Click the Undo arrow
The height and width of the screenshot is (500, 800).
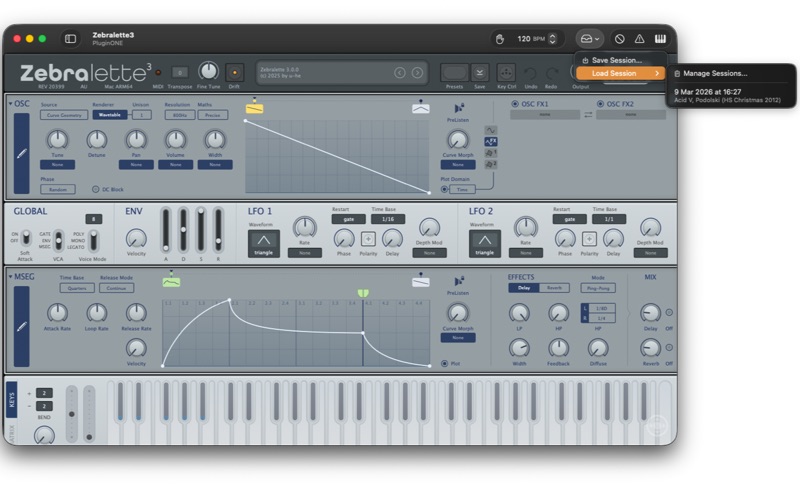(531, 73)
